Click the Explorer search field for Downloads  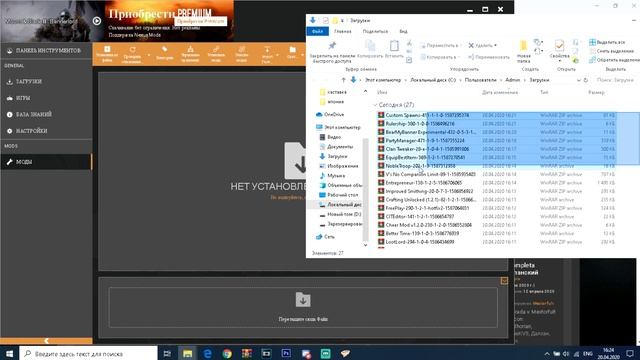pyautogui.click(x=615, y=80)
